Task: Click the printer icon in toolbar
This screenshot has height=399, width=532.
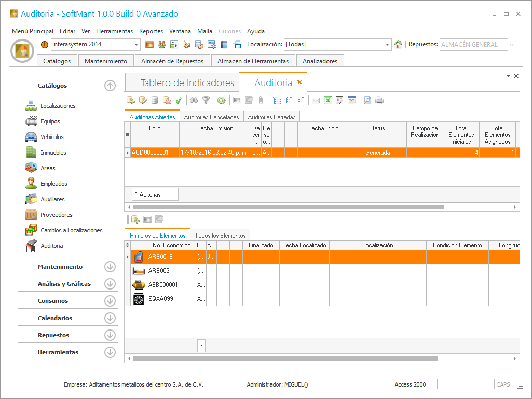Action: tap(379, 101)
